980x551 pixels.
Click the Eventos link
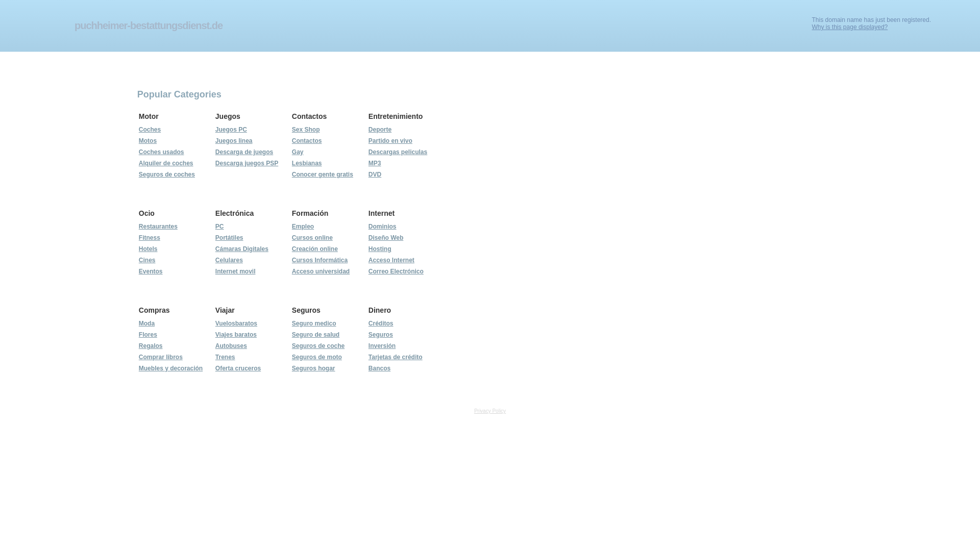[x=151, y=271]
